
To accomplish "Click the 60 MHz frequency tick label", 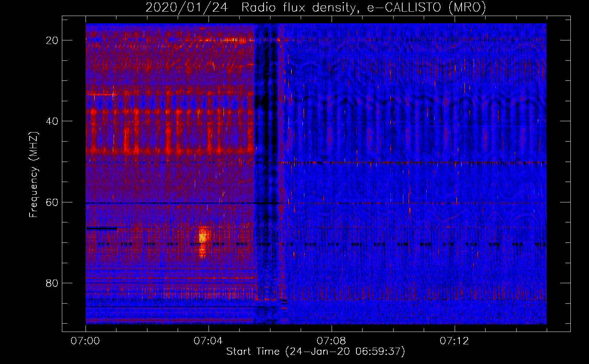I will tap(52, 202).
